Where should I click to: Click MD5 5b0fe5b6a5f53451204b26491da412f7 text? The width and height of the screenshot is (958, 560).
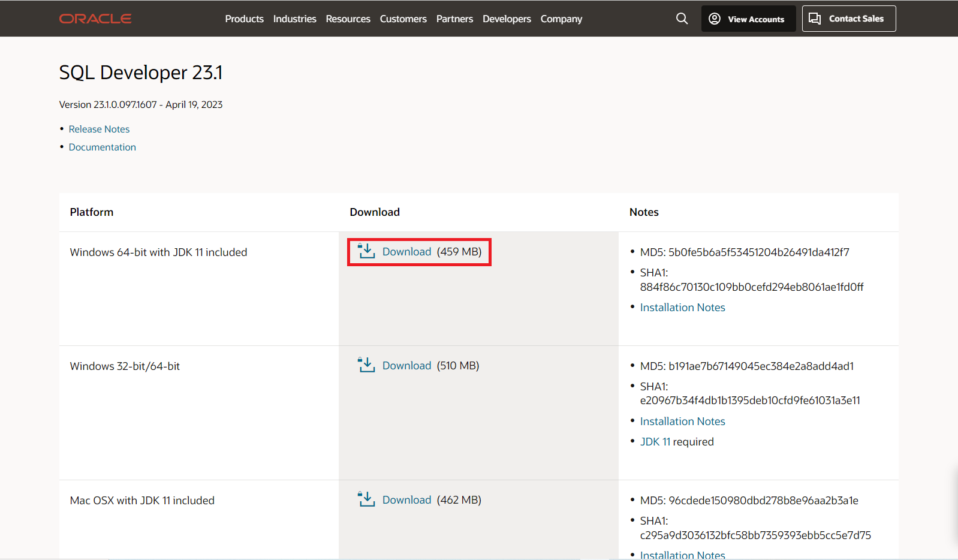(x=745, y=252)
